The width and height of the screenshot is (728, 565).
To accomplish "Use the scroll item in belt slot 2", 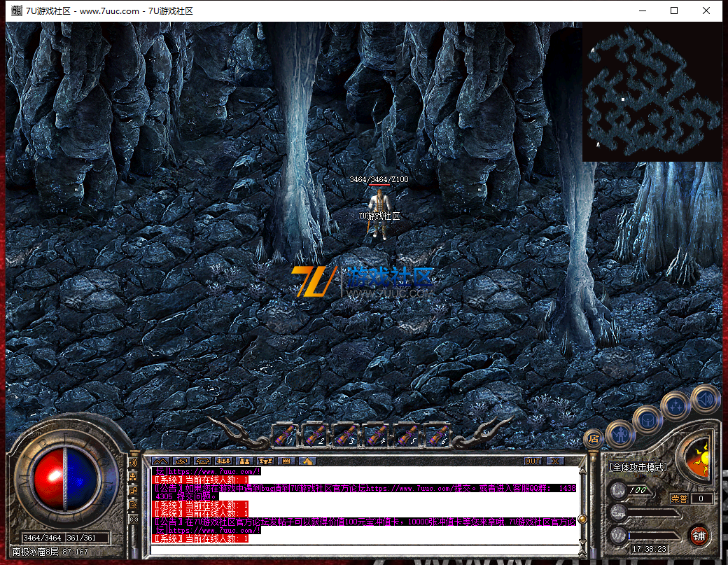I will 315,436.
